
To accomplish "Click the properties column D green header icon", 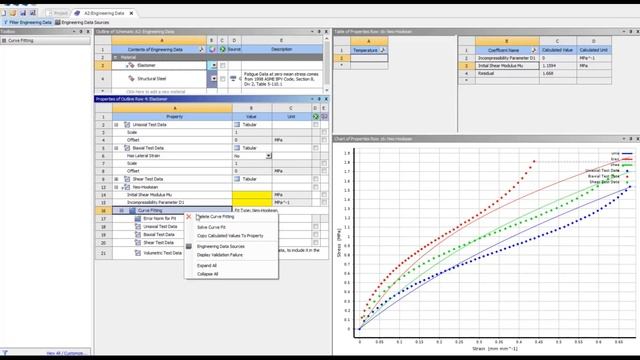I will (x=316, y=117).
